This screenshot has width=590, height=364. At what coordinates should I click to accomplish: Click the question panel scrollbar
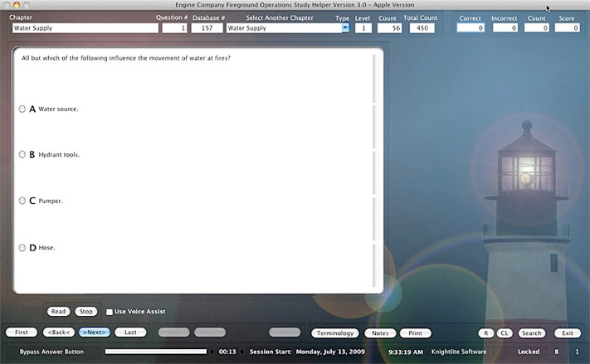tap(374, 79)
